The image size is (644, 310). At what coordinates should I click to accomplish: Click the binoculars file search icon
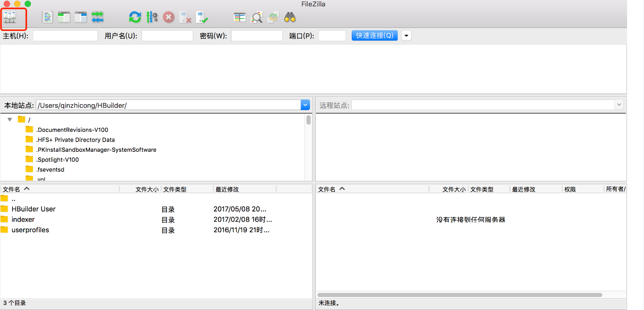(290, 17)
